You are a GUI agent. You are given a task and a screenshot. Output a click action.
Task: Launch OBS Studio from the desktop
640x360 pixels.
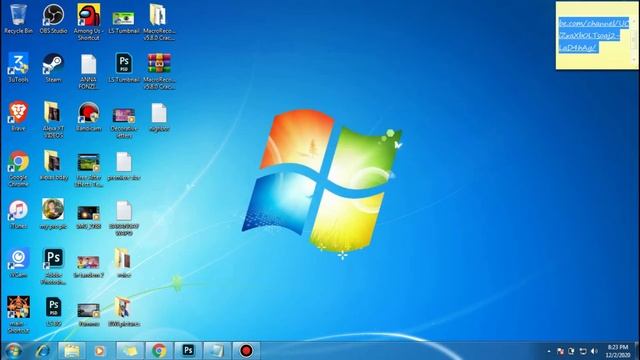(53, 19)
